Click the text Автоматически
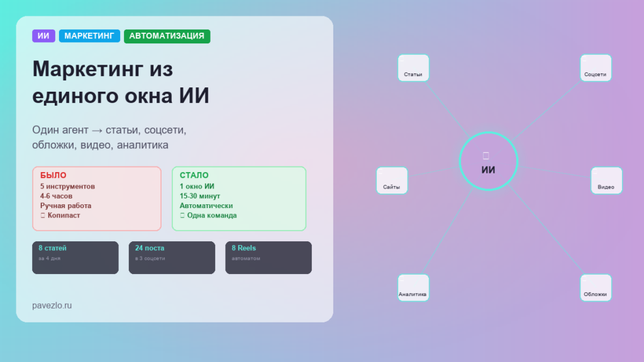Image resolution: width=644 pixels, height=362 pixels. pyautogui.click(x=206, y=206)
